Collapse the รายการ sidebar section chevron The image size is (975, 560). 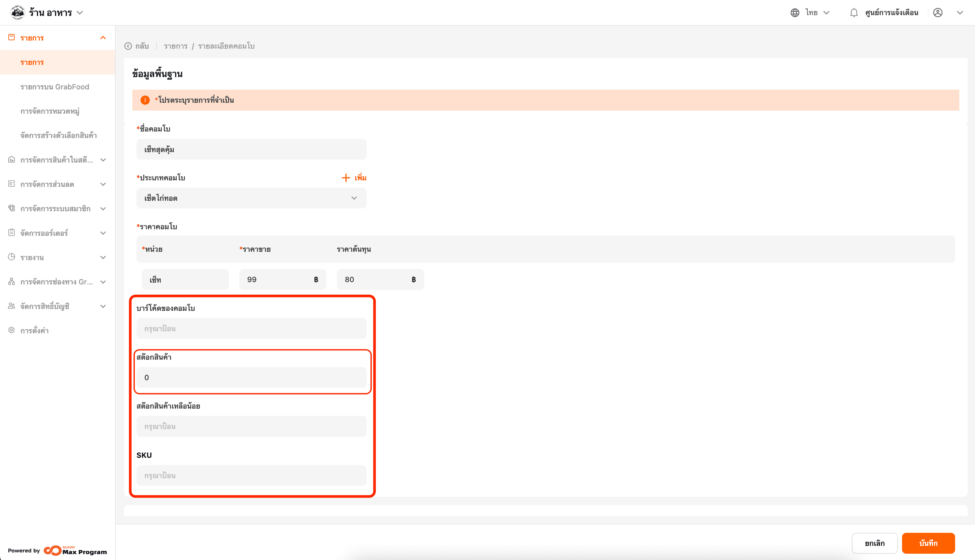tap(103, 38)
